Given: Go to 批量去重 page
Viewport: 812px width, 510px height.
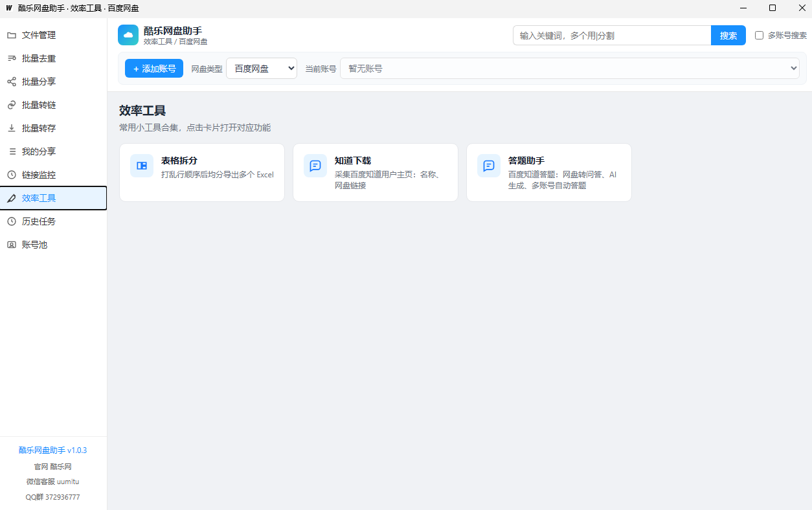Looking at the screenshot, I should pos(53,58).
